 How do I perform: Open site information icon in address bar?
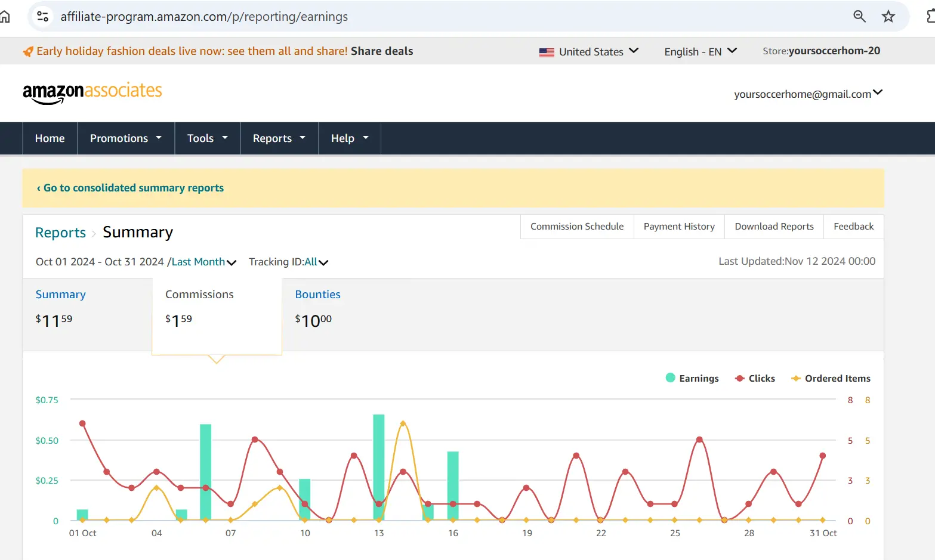[x=43, y=16]
